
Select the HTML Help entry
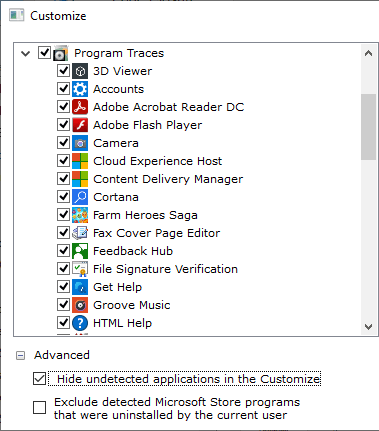click(x=122, y=323)
